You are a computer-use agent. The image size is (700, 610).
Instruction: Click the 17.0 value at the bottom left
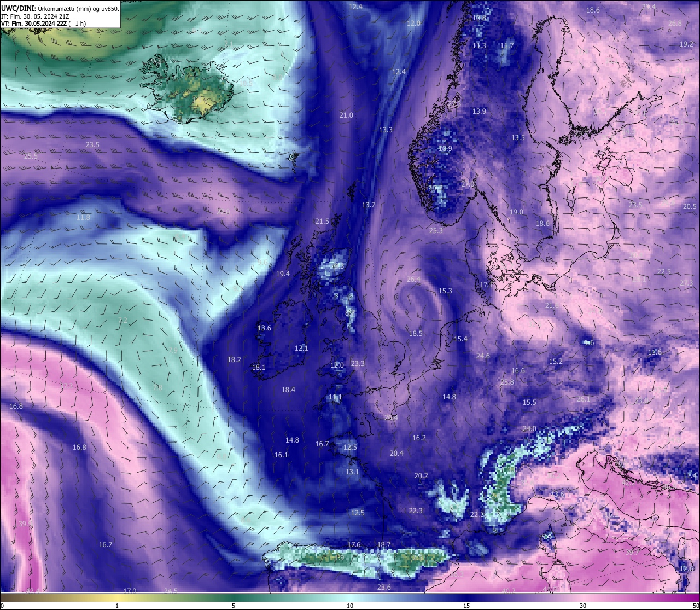pyautogui.click(x=130, y=590)
